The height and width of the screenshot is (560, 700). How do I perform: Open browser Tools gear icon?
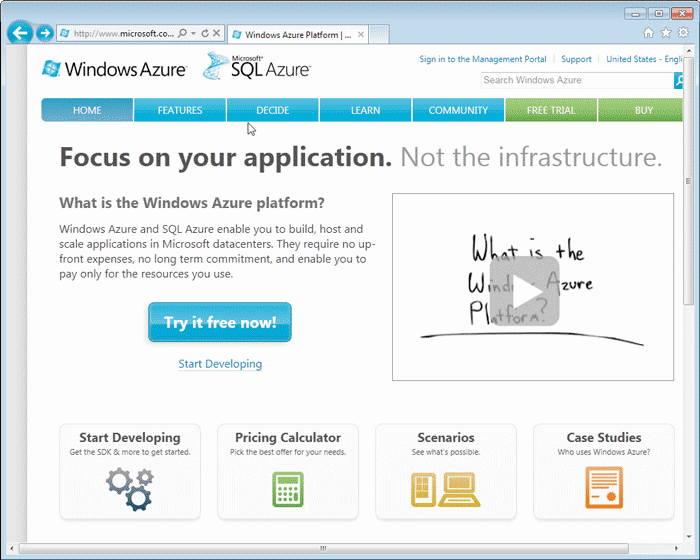683,33
